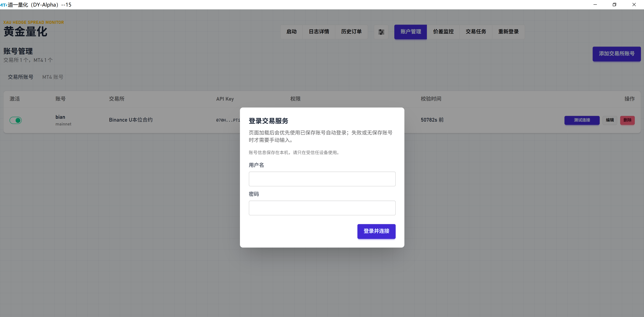Focus the 密码 input field
This screenshot has width=644, height=317.
pyautogui.click(x=322, y=208)
